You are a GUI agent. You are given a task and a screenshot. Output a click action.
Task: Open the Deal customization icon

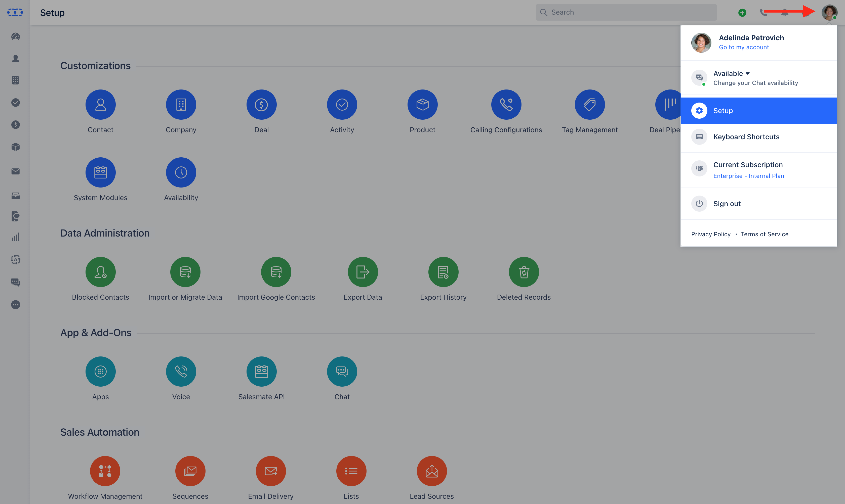tap(261, 105)
